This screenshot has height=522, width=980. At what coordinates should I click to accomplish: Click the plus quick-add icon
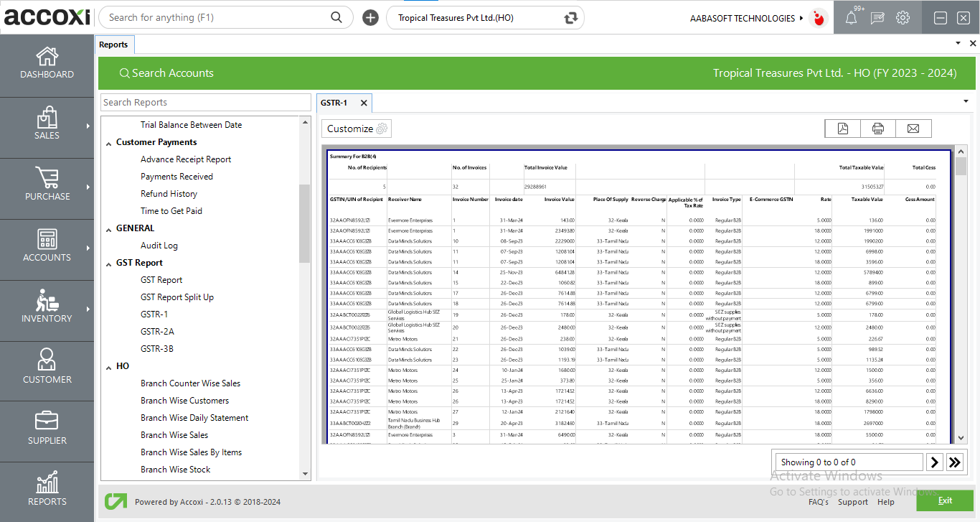coord(370,18)
